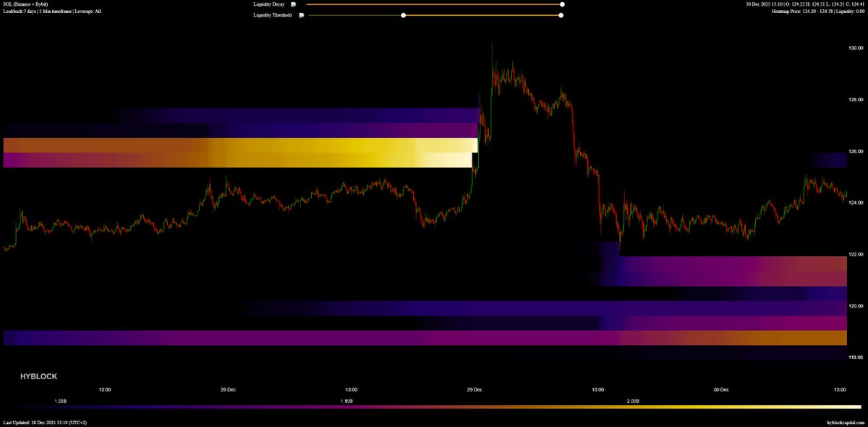Screen dimensions: 868x427
Task: Click the Liquidity Decay label
Action: pos(268,4)
